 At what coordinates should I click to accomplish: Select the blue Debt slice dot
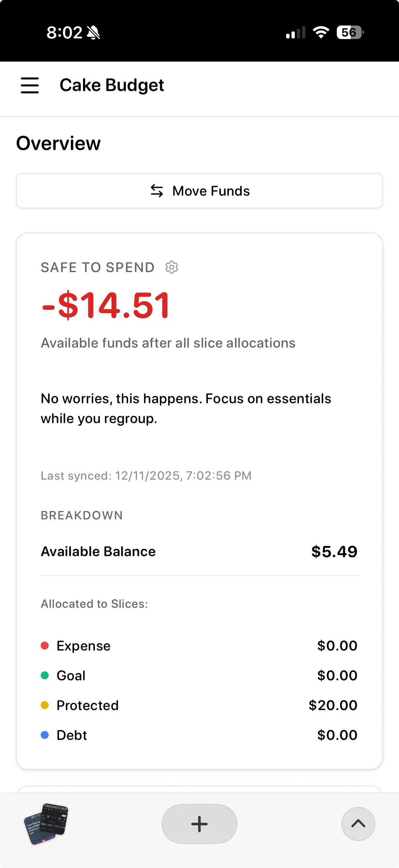(x=45, y=735)
